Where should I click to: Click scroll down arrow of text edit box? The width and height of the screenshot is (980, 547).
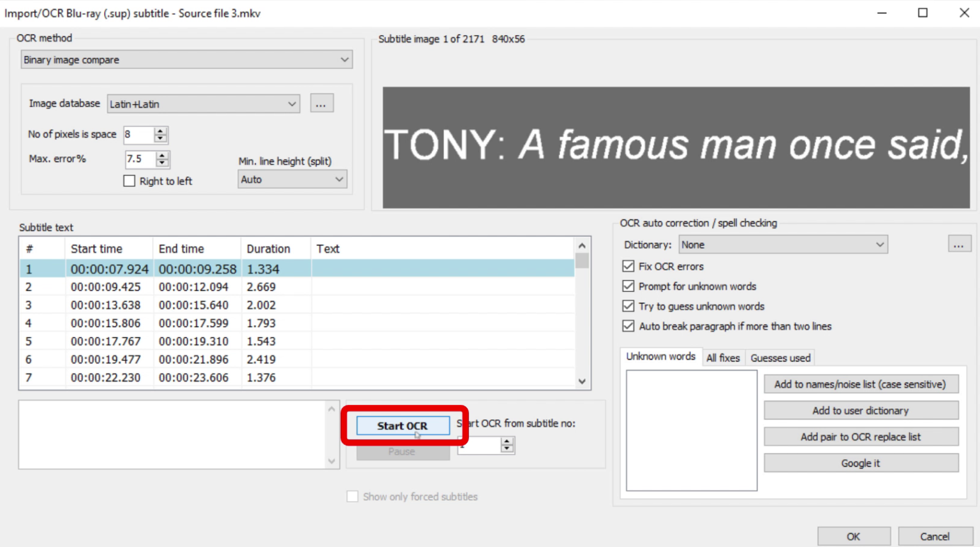tap(332, 461)
